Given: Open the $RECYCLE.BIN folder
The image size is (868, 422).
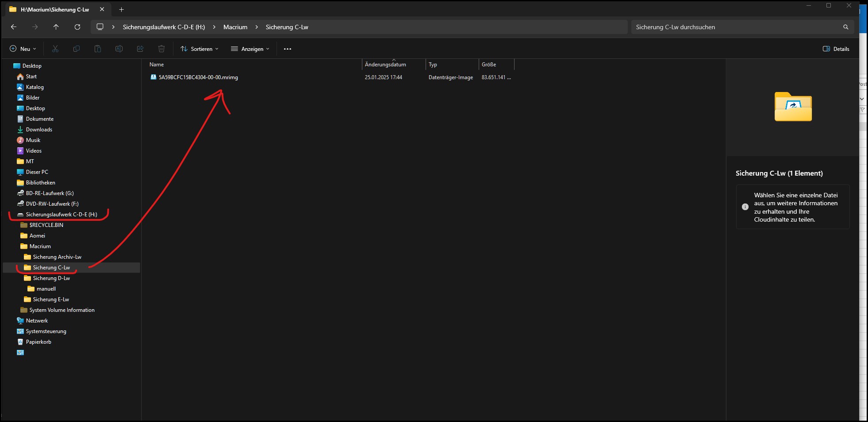Looking at the screenshot, I should click(x=46, y=225).
